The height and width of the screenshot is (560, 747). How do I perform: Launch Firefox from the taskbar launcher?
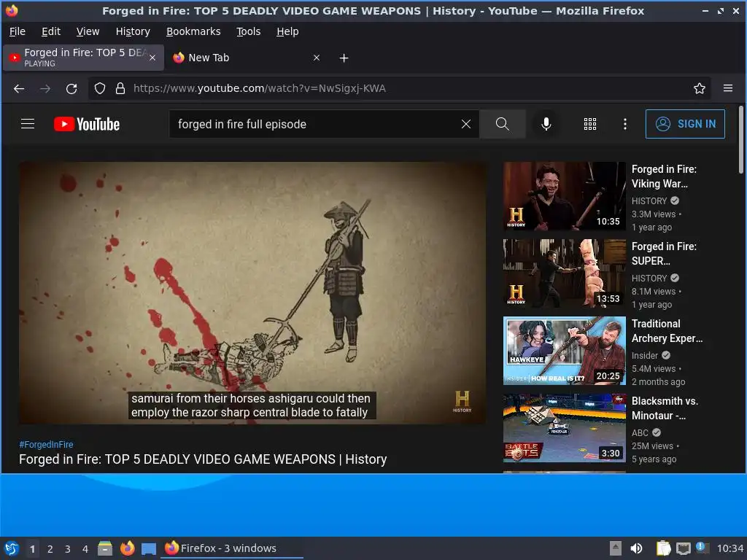pos(127,548)
